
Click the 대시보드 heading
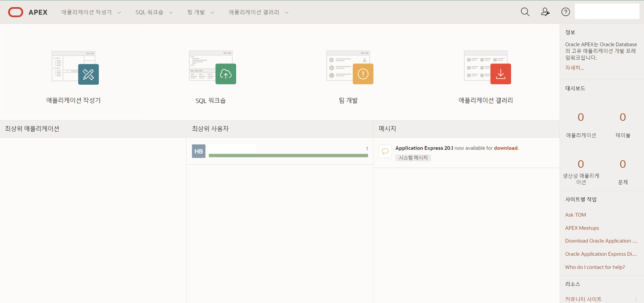[575, 88]
